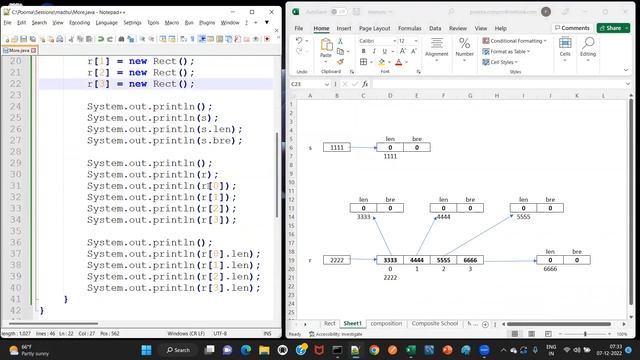The width and height of the screenshot is (640, 360).
Task: Click Excel Undo arrow icon
Action: pos(299,41)
